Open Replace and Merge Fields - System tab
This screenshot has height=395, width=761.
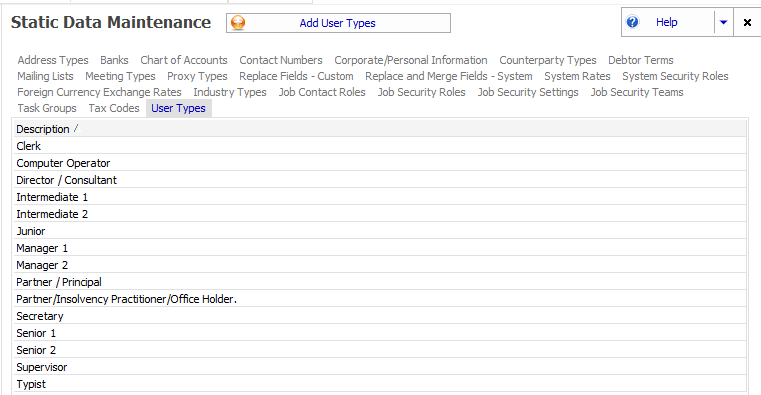point(449,76)
